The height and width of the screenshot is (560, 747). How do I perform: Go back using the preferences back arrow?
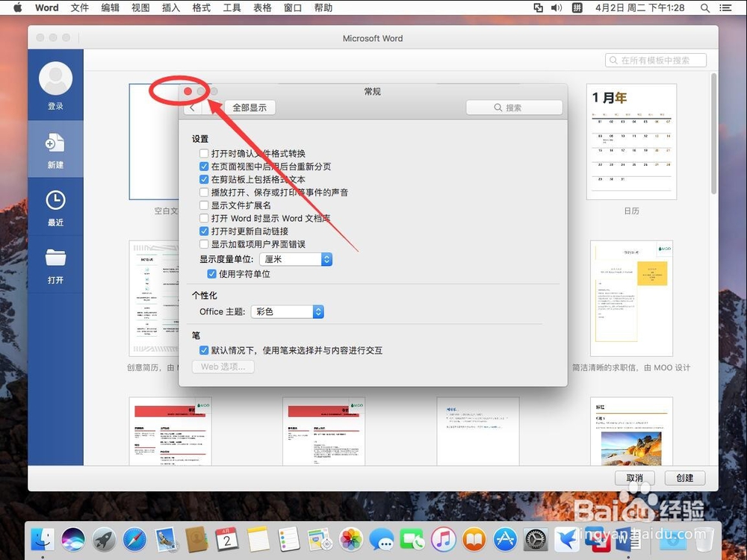(x=192, y=108)
